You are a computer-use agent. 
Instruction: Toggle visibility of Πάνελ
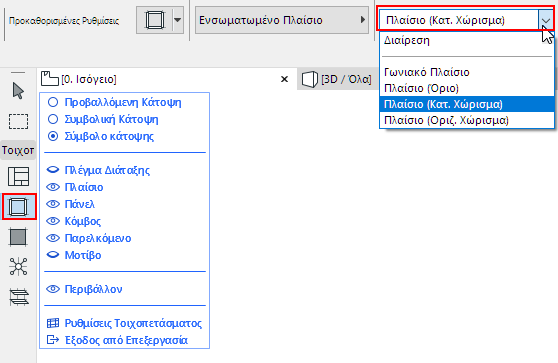click(x=53, y=204)
